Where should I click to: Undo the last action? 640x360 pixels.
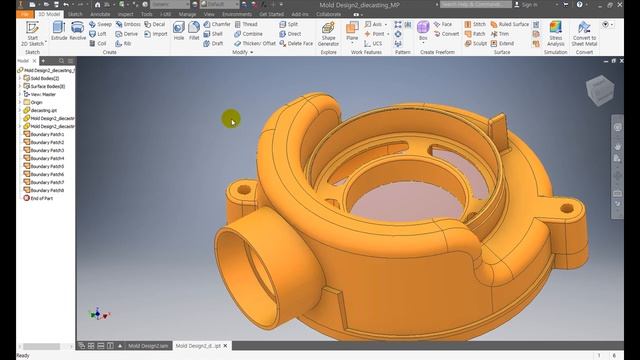(66, 4)
